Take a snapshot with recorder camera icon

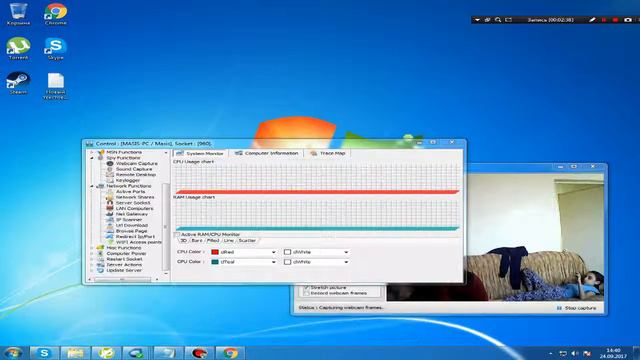(x=628, y=20)
